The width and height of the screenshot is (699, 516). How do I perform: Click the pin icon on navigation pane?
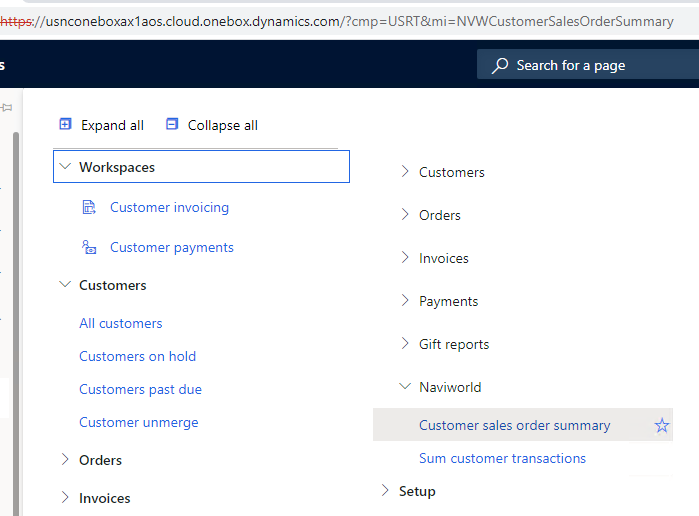tap(7, 107)
